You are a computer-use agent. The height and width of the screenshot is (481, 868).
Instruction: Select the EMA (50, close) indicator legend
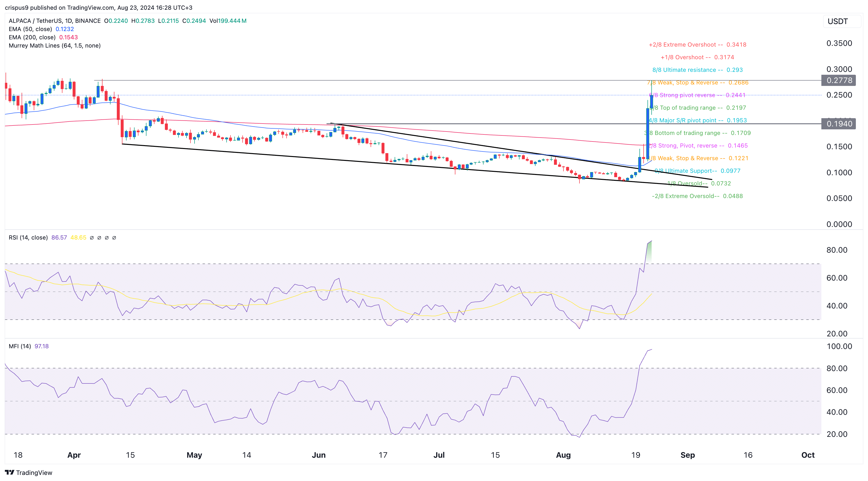(x=30, y=29)
